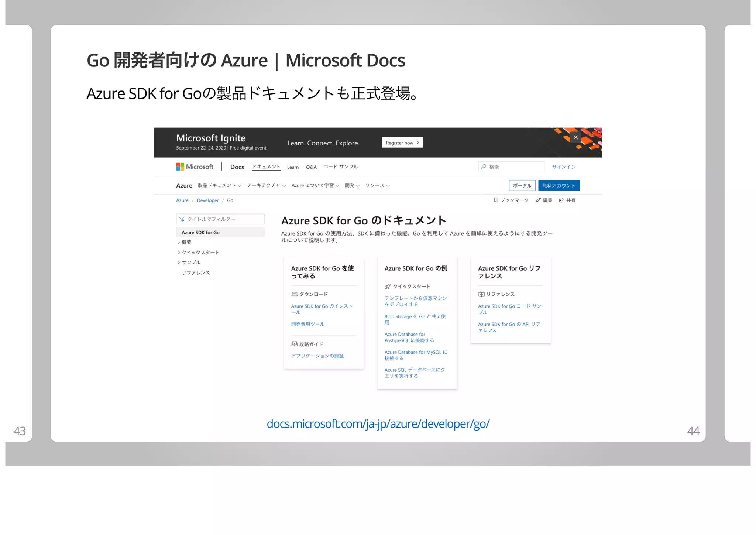756x535 pixels.
Task: Open the Docs home link
Action: pyautogui.click(x=237, y=167)
